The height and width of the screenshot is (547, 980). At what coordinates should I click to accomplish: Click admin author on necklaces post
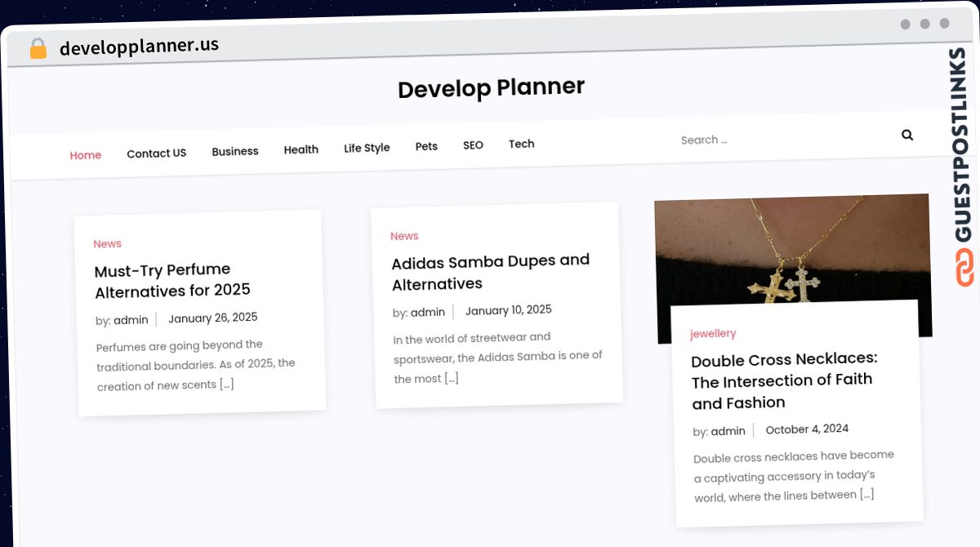tap(728, 431)
